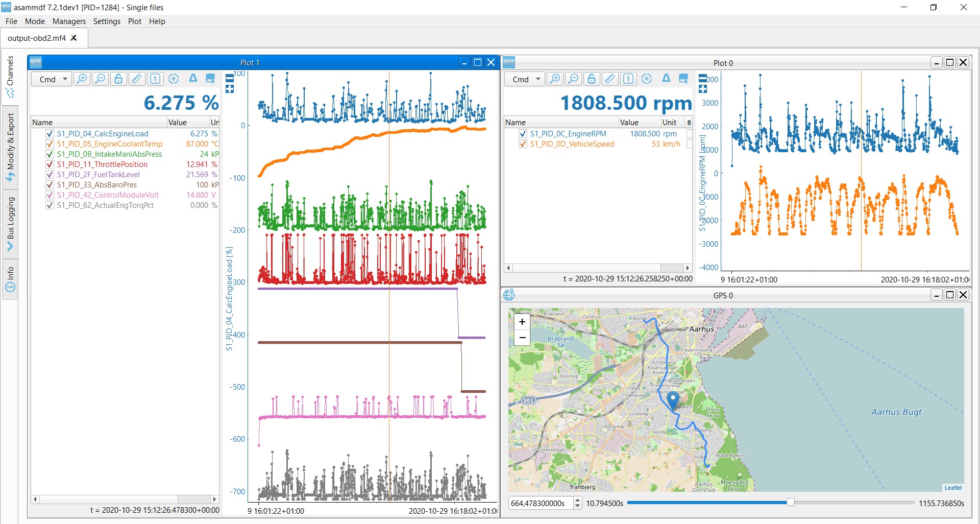The width and height of the screenshot is (980, 524).
Task: Maximize the GPS 0 sub-window
Action: tap(950, 295)
